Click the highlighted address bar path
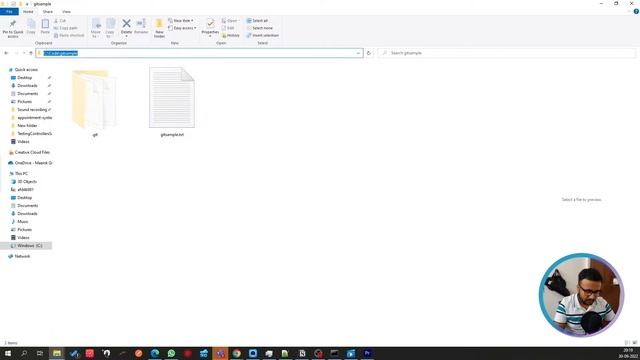The width and height of the screenshot is (640, 360). coord(60,53)
